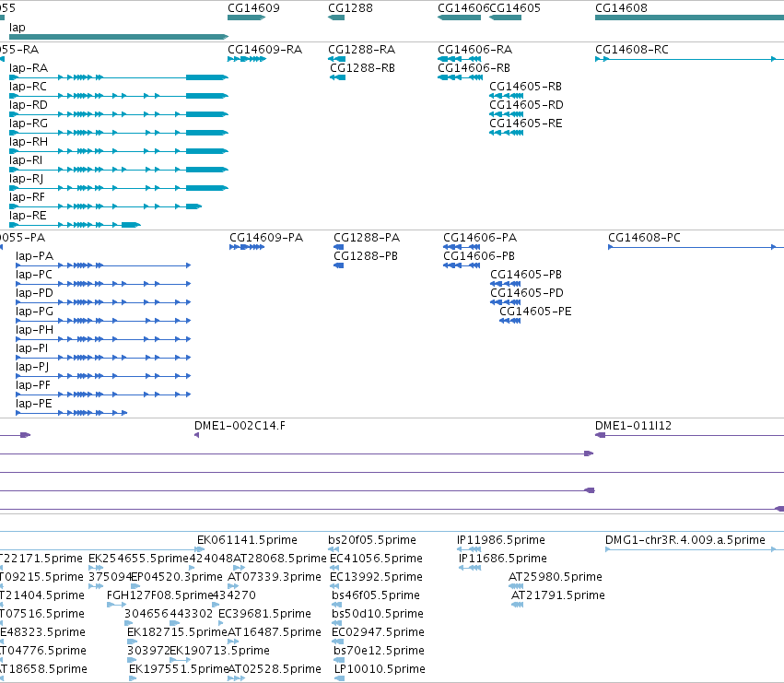Viewport: 784px width, 683px height.
Task: Click the CG14605-PB protein label
Action: pos(526,275)
